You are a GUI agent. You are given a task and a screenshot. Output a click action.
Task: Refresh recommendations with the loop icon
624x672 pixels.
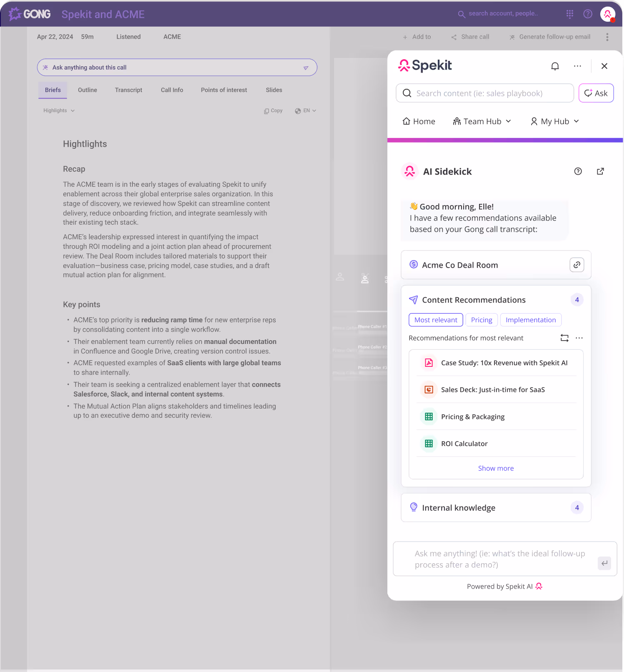point(564,338)
